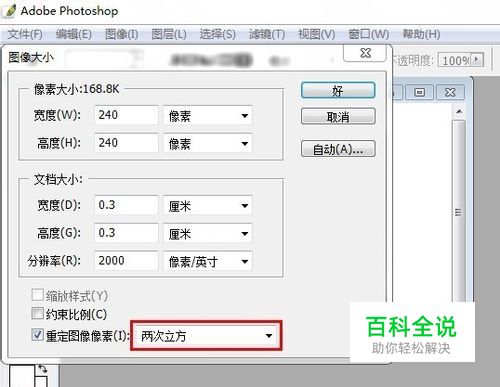Click the foreground color swatch

click(22, 376)
